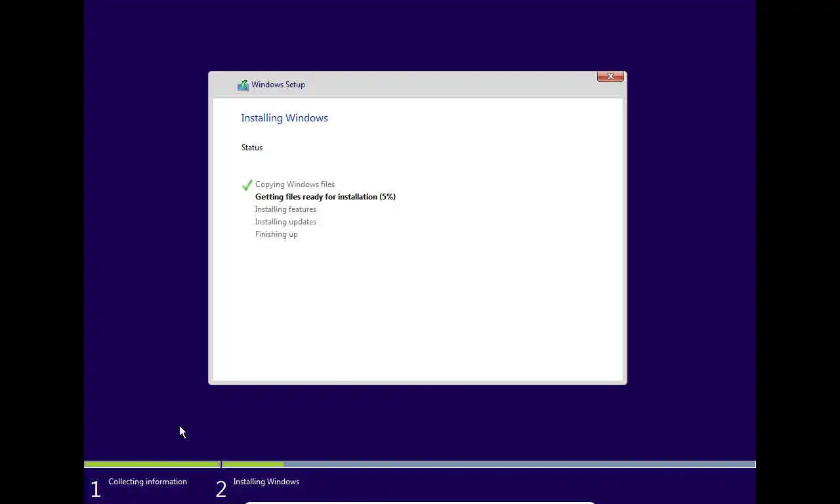Screen dimensions: 840x504
Task: Close the Windows Setup dialog
Action: (610, 77)
